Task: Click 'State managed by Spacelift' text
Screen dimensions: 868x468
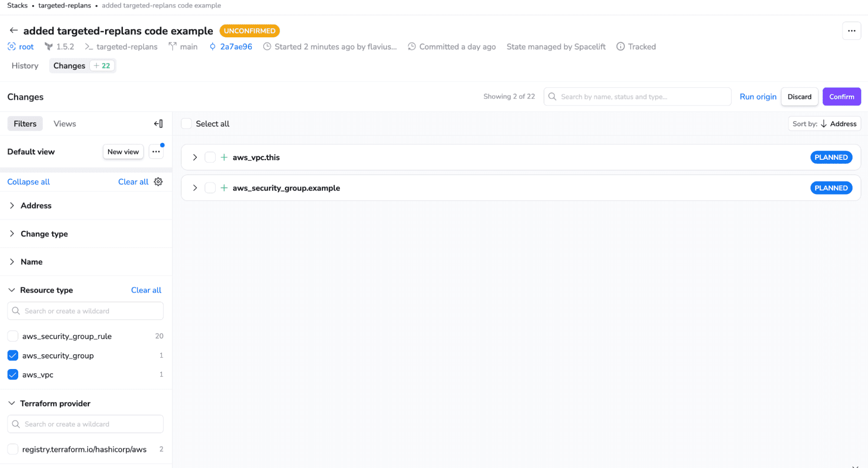Action: coord(556,46)
